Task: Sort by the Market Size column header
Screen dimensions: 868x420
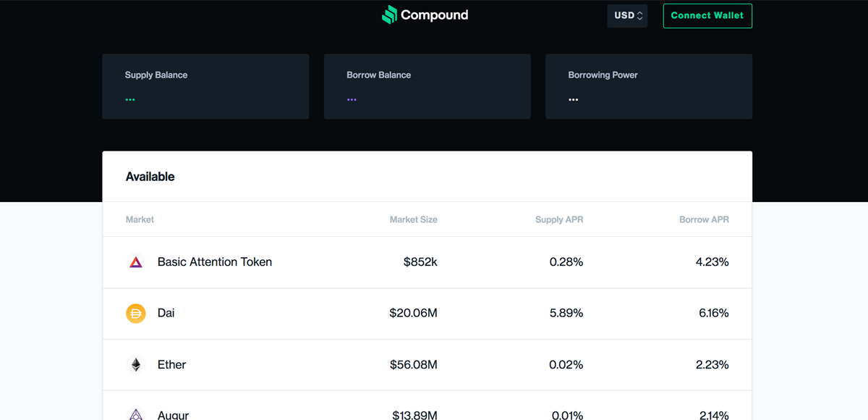Action: pyautogui.click(x=414, y=219)
